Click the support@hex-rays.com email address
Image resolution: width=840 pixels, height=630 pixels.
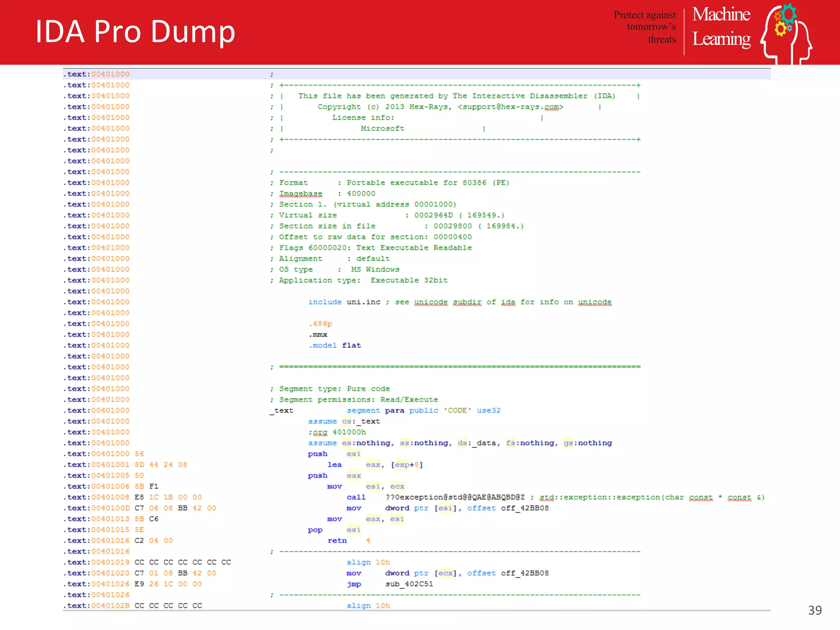click(511, 107)
